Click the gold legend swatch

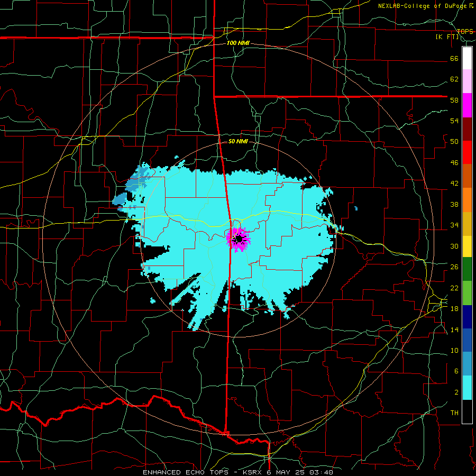467,224
